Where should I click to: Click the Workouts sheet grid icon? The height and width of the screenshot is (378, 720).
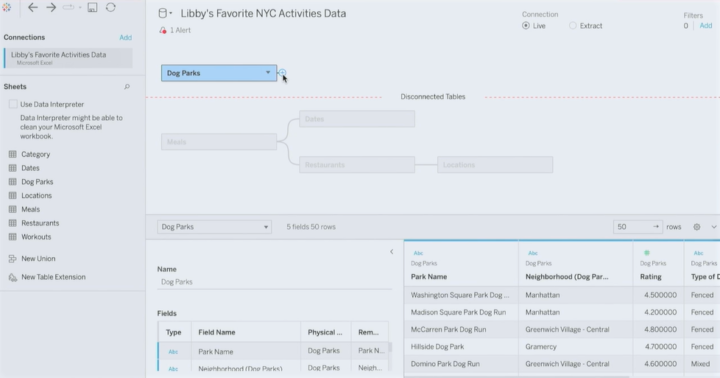point(12,237)
